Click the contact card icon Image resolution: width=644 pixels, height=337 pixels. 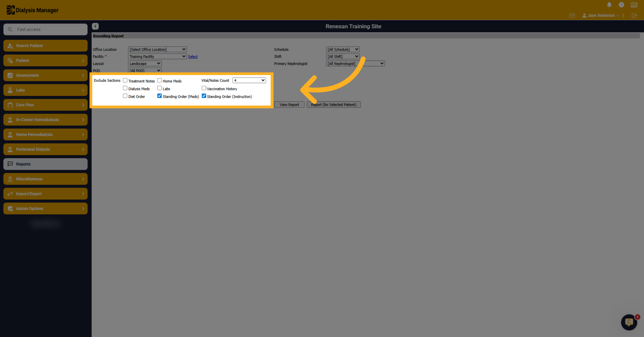pos(634,5)
